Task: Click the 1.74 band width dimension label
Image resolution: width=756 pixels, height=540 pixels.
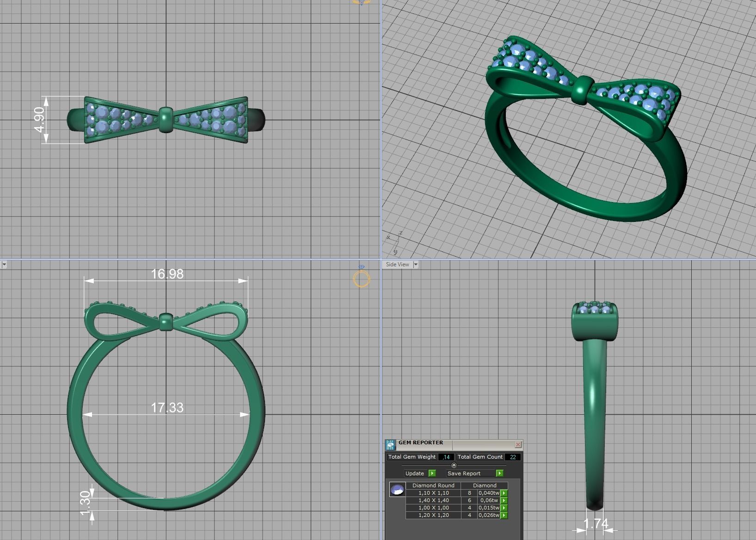Action: coord(596,524)
